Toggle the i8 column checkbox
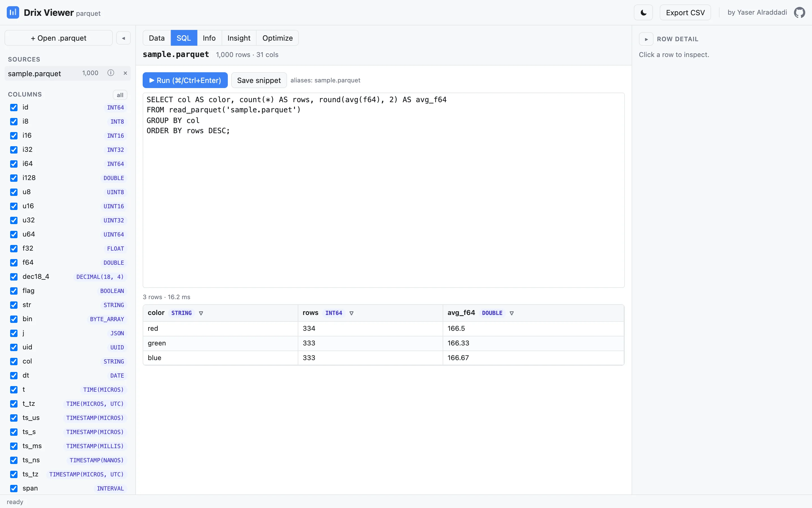Viewport: 812px width, 508px height. (14, 122)
